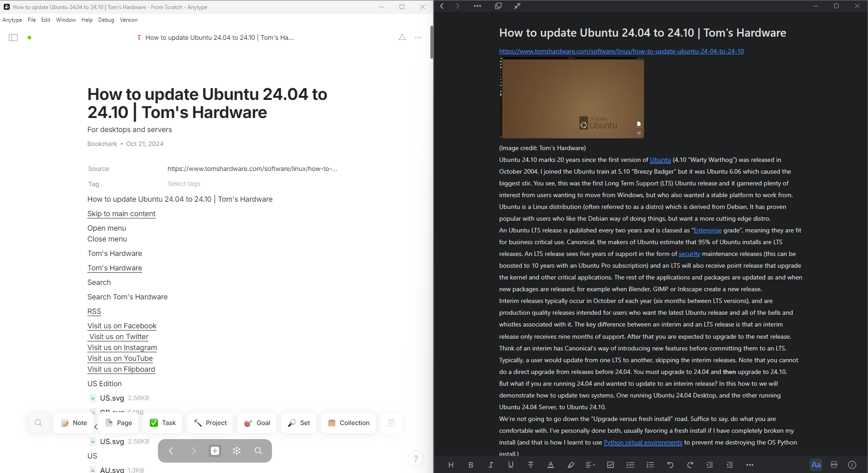The image size is (868, 473).
Task: Open the Version menu
Action: 129,20
